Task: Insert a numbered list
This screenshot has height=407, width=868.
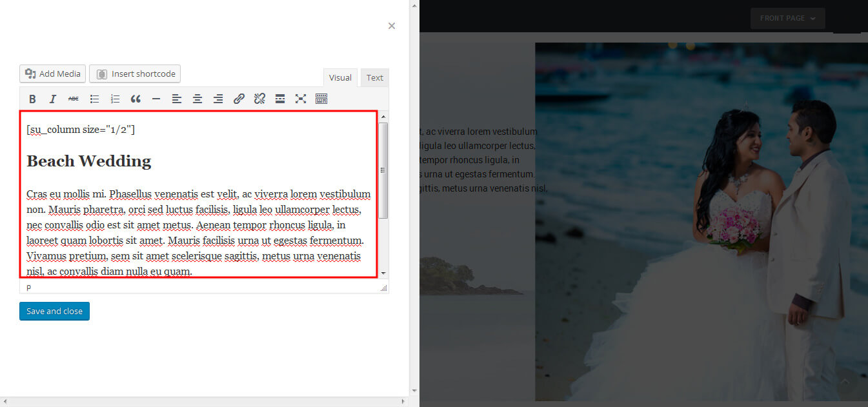Action: (115, 99)
